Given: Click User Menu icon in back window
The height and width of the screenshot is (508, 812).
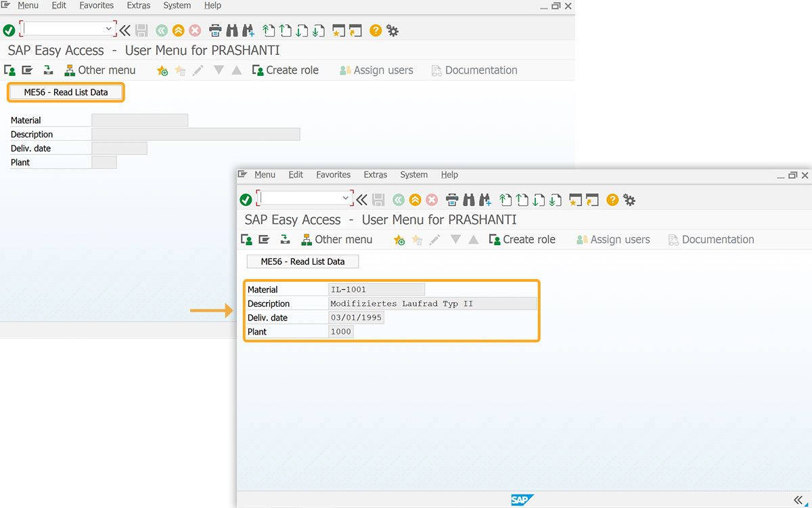Looking at the screenshot, I should (x=10, y=70).
